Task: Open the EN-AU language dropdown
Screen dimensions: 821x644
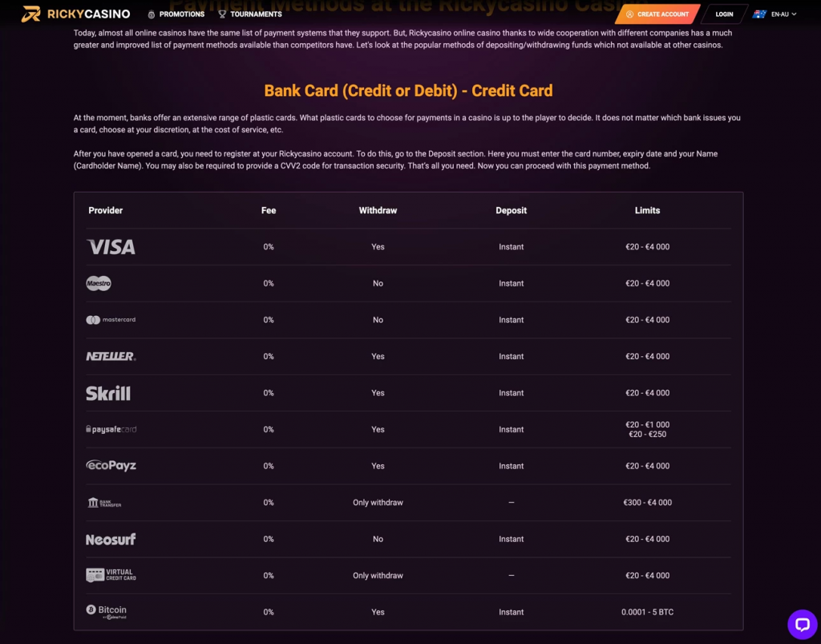Action: (775, 14)
